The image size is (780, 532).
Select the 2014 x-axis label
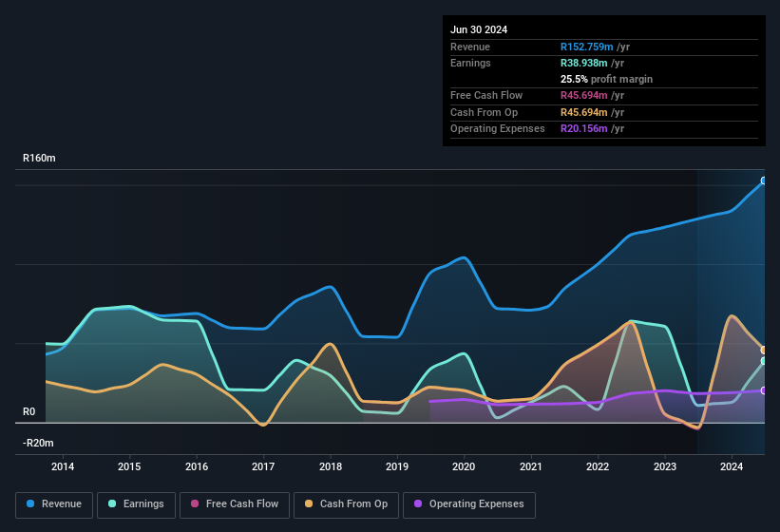point(63,466)
